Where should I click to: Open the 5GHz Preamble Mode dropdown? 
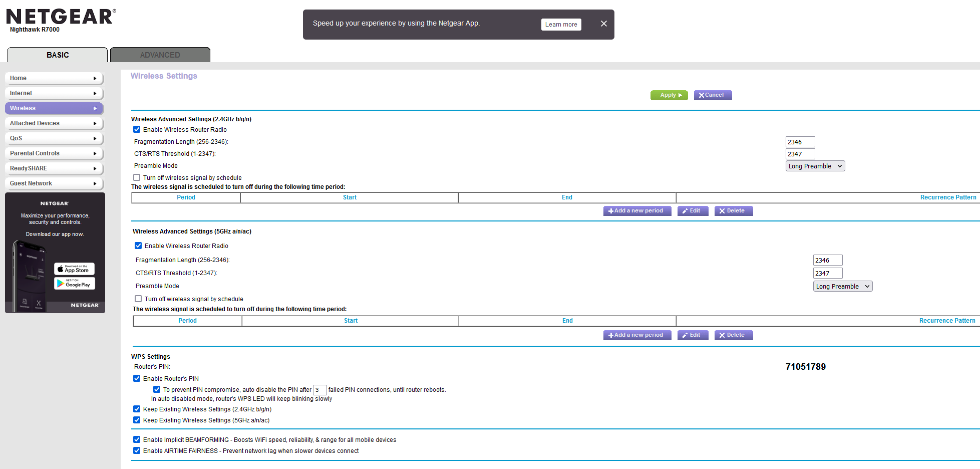point(842,287)
